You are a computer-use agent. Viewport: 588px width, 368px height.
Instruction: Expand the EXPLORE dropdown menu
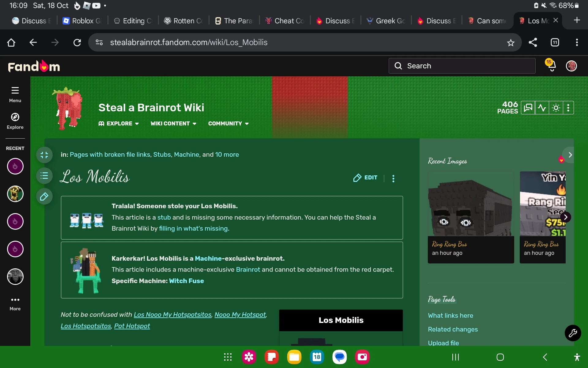[x=119, y=124]
